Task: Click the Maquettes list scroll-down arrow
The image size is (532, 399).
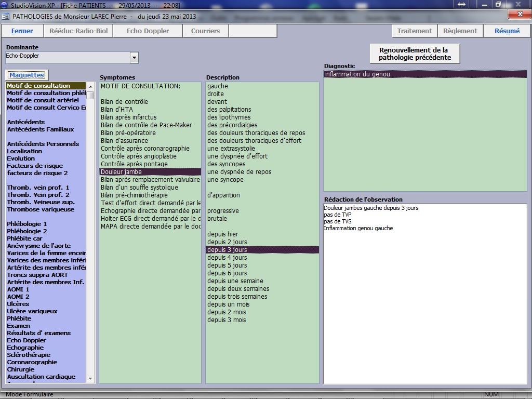Action: [90, 378]
